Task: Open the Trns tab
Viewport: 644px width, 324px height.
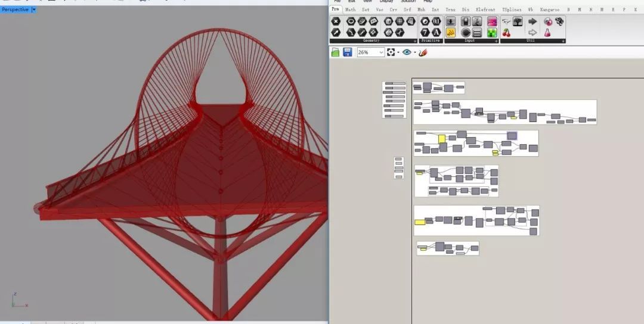Action: pos(450,10)
